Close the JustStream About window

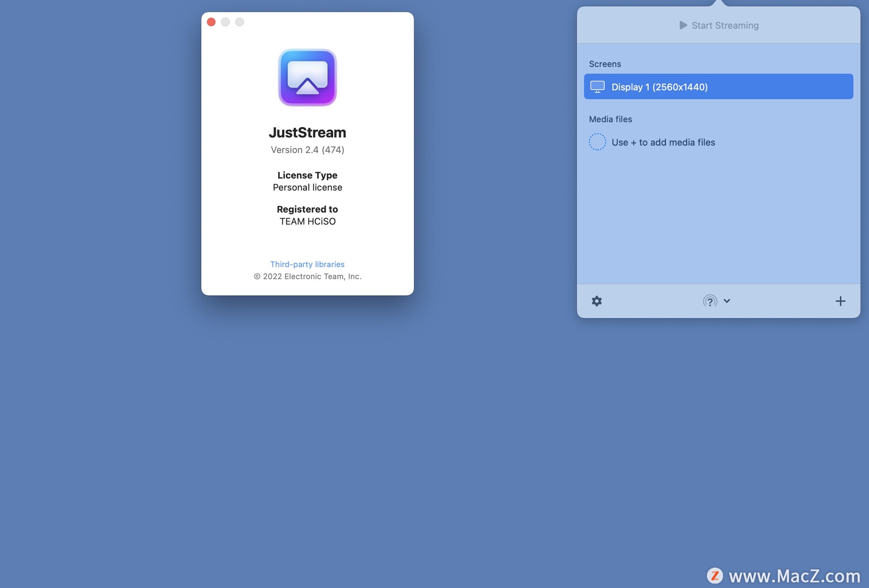point(211,22)
